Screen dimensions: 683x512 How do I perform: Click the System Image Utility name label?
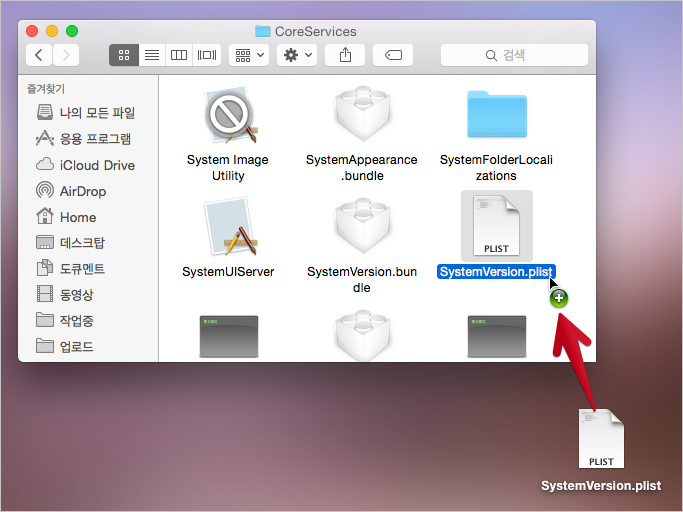228,168
